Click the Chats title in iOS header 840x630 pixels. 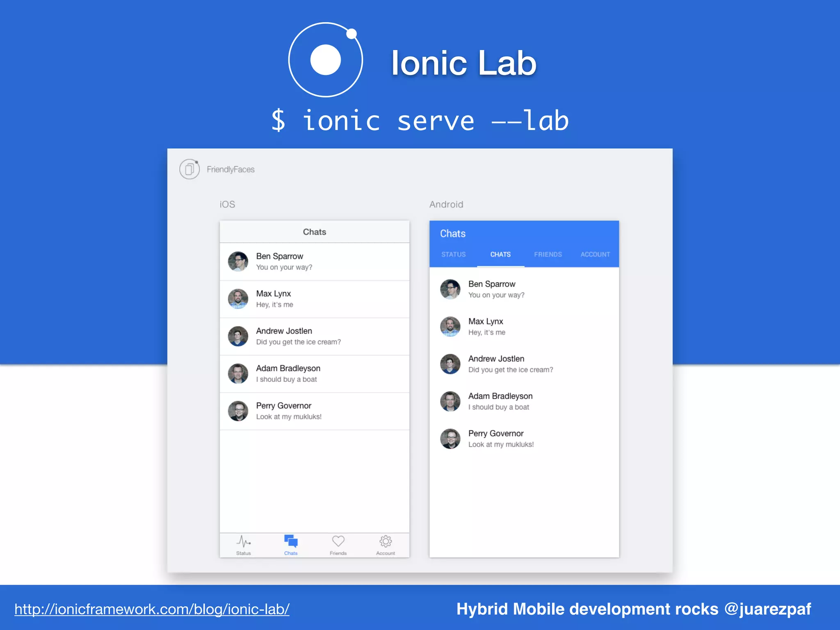pos(315,232)
